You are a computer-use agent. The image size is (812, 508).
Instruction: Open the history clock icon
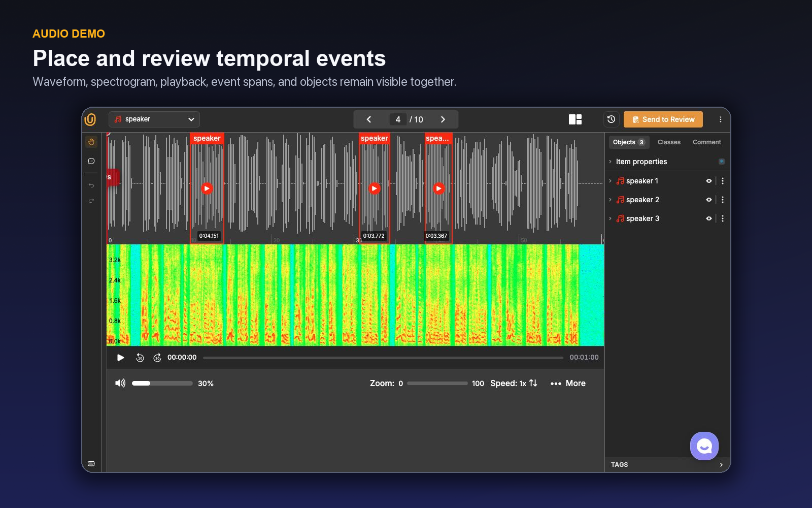pos(611,119)
